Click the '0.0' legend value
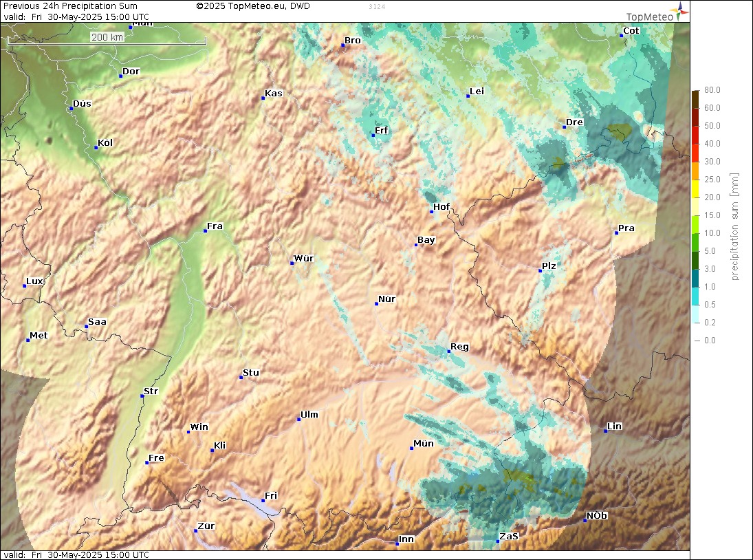The width and height of the screenshot is (753, 560). (710, 341)
